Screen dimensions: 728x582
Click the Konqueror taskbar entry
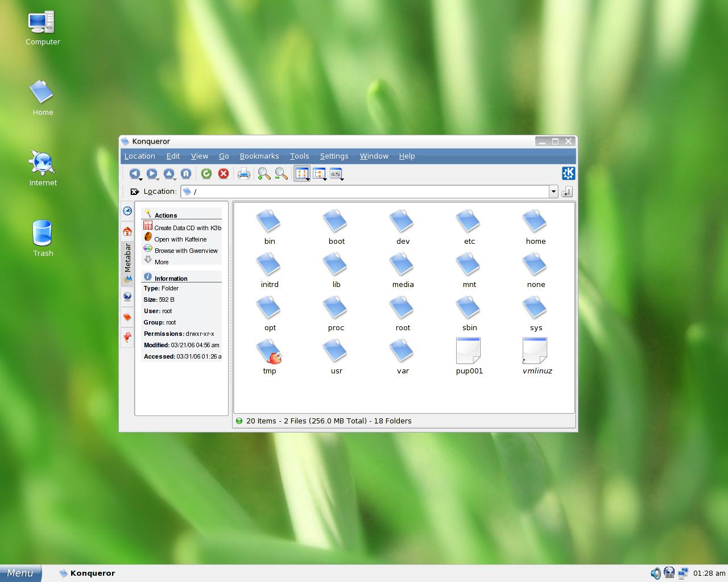[x=87, y=573]
